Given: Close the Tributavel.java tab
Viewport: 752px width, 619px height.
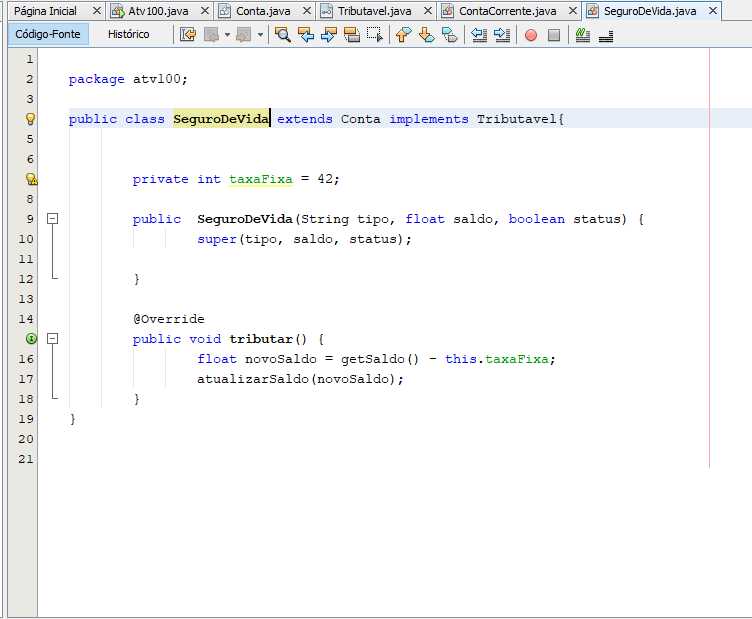Looking at the screenshot, I should 428,11.
